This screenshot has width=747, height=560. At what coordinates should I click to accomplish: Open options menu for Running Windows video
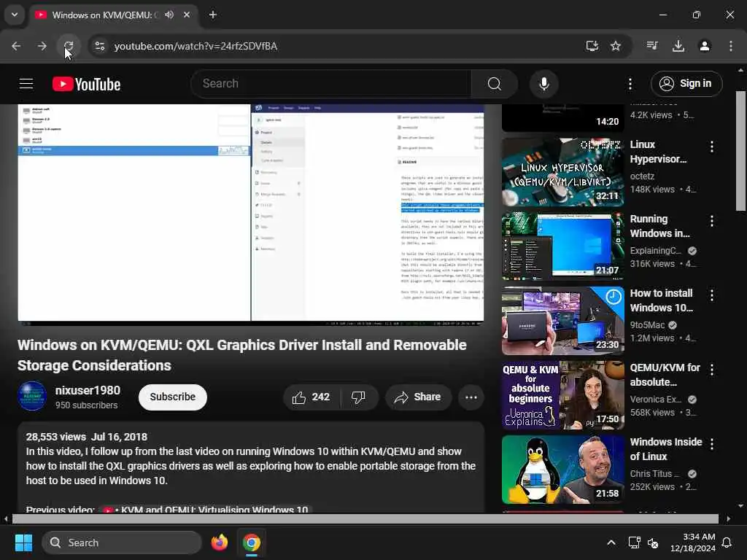coord(712,221)
